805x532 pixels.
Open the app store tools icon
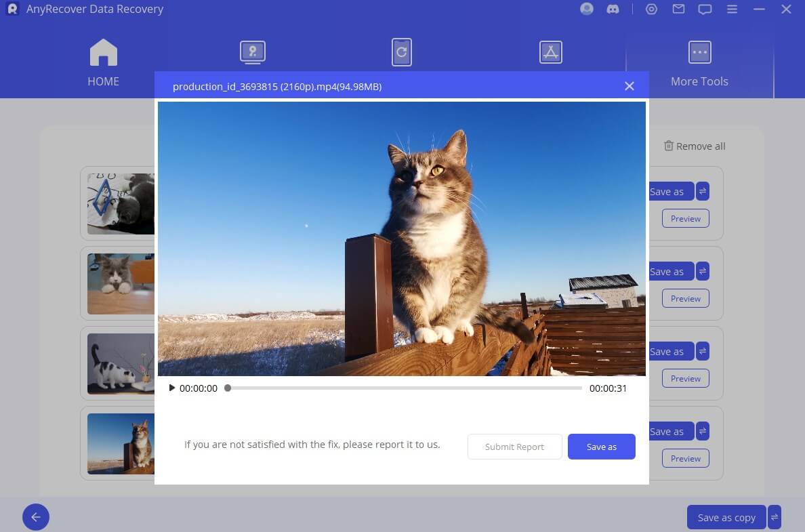(x=550, y=52)
